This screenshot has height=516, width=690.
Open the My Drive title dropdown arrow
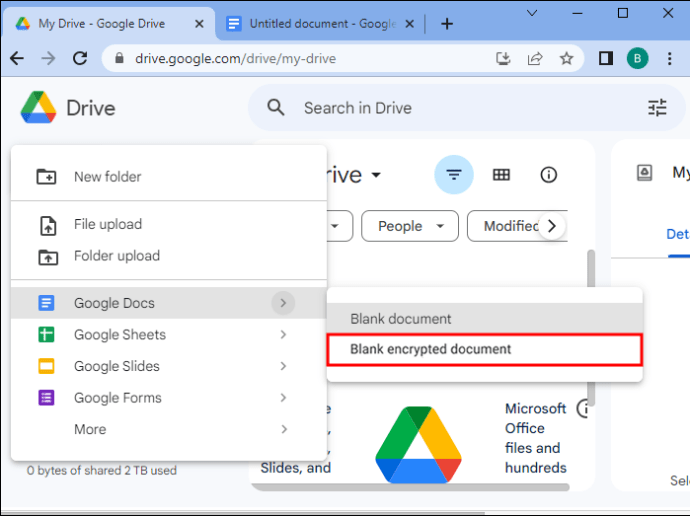coord(376,175)
